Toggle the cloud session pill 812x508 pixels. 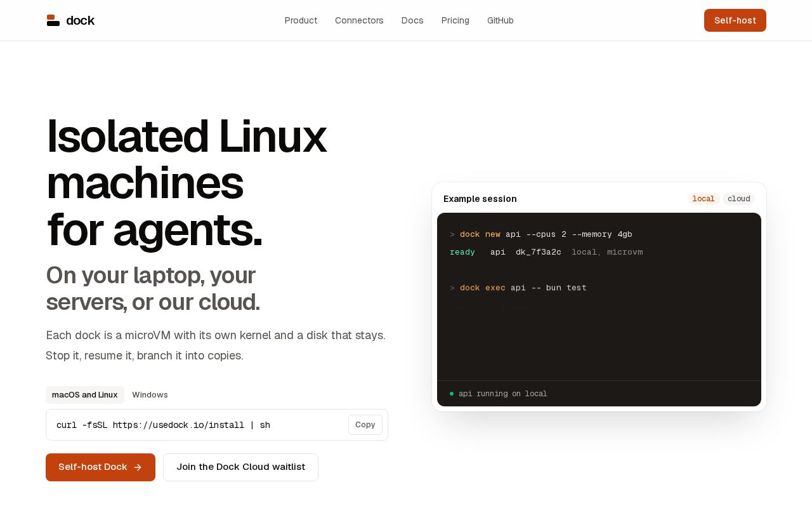738,199
